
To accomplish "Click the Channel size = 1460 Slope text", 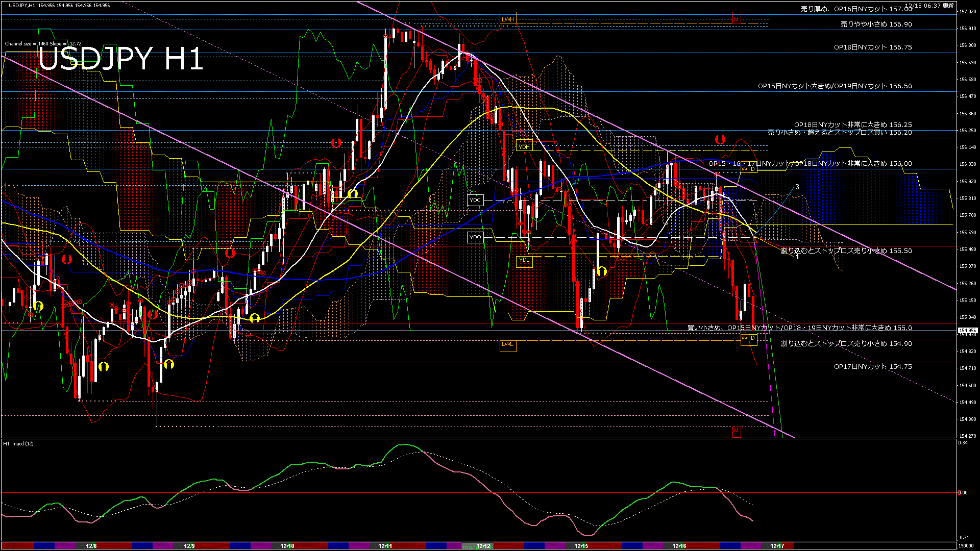I will point(42,43).
